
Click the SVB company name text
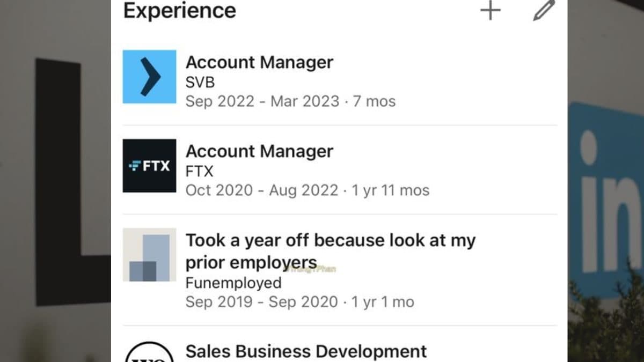pos(200,82)
